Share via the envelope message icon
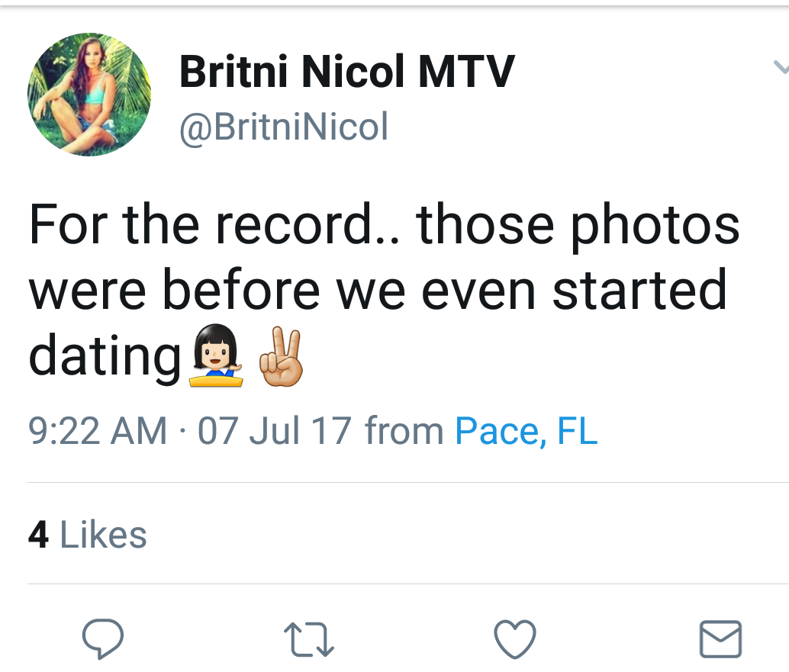This screenshot has width=789, height=672. tap(720, 639)
